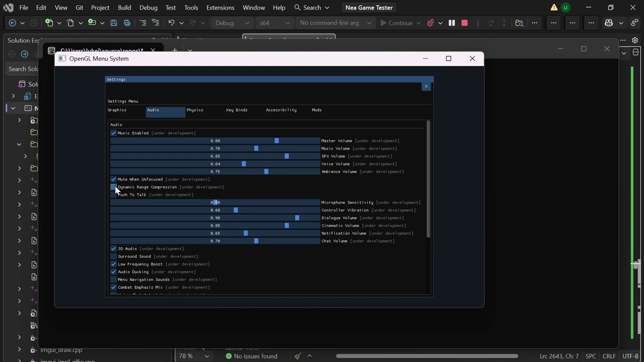Switch to the Mods settings tab

(x=316, y=110)
